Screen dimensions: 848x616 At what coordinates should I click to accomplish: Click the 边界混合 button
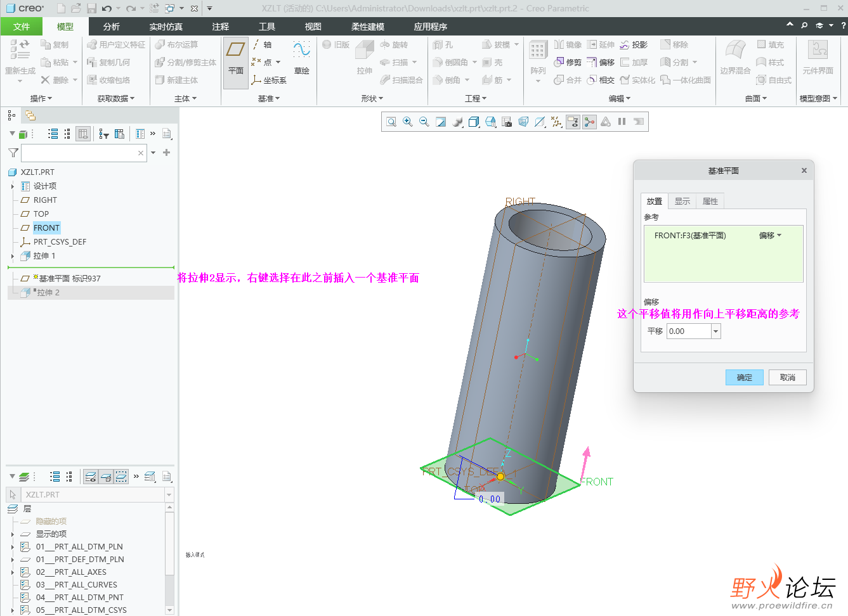click(735, 58)
